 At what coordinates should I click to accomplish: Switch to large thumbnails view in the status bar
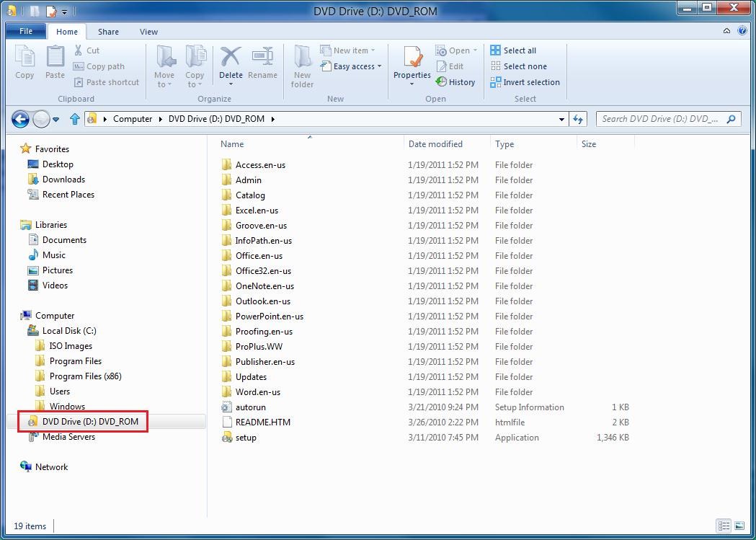[739, 526]
